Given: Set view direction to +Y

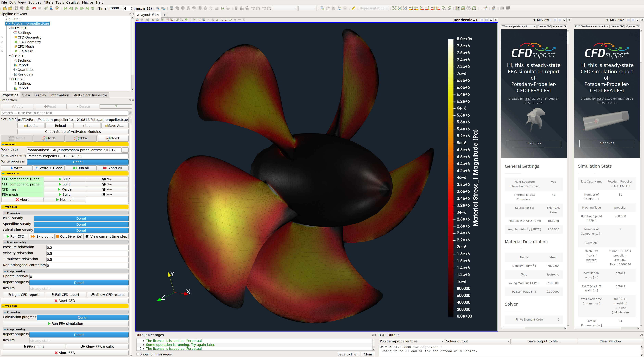Looking at the screenshot, I should [422, 8].
